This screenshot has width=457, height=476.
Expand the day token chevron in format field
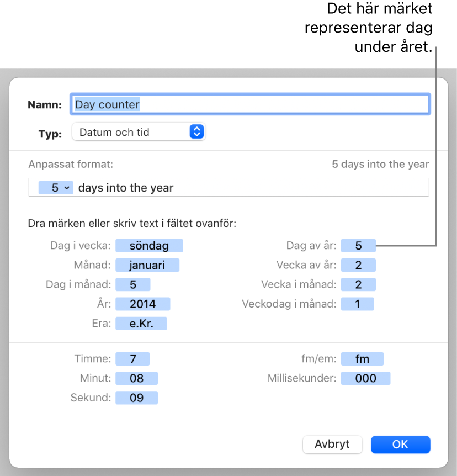coord(67,188)
